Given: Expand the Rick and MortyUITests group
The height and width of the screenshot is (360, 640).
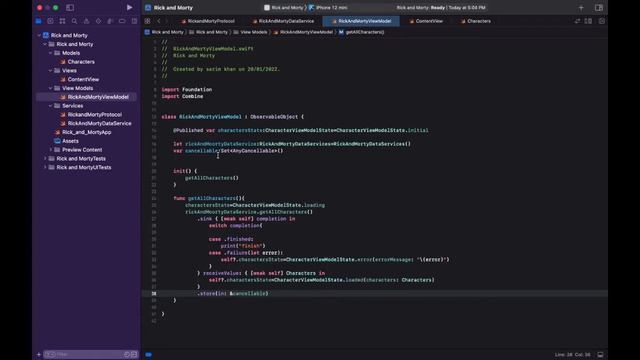Looking at the screenshot, I should coord(45,167).
